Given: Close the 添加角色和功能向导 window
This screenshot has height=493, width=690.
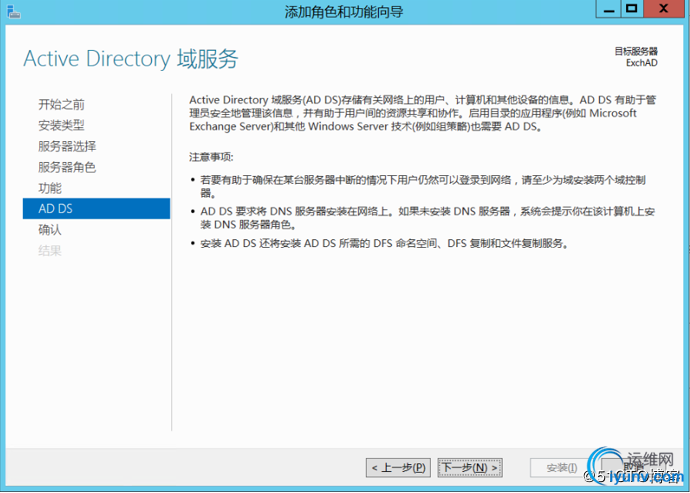Looking at the screenshot, I should tap(664, 9).
